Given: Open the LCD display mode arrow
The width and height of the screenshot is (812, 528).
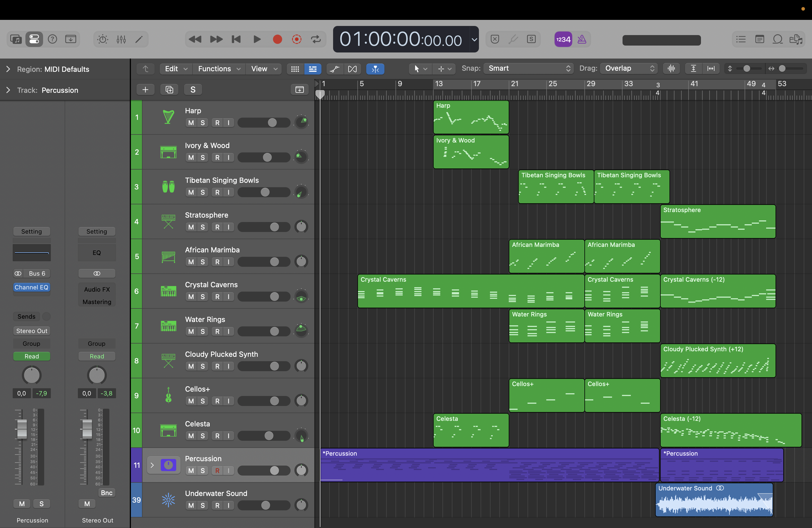Looking at the screenshot, I should tap(474, 39).
